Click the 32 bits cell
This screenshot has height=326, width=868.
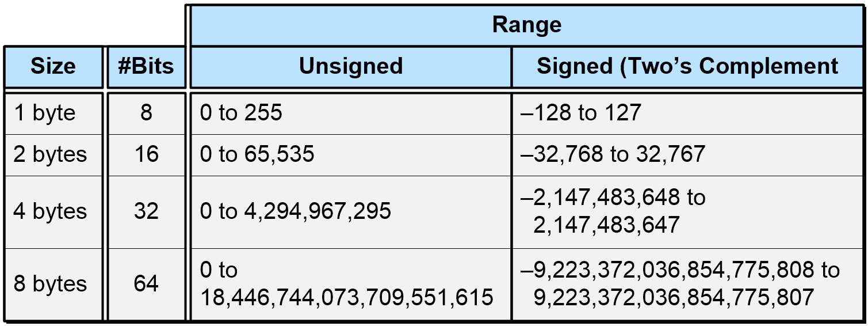coord(146,211)
